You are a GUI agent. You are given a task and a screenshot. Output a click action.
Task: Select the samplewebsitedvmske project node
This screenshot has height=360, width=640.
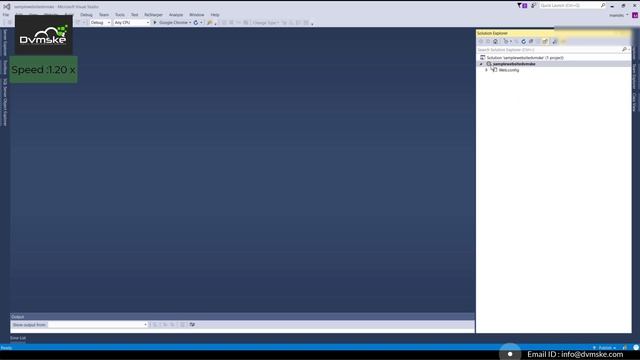click(x=514, y=64)
